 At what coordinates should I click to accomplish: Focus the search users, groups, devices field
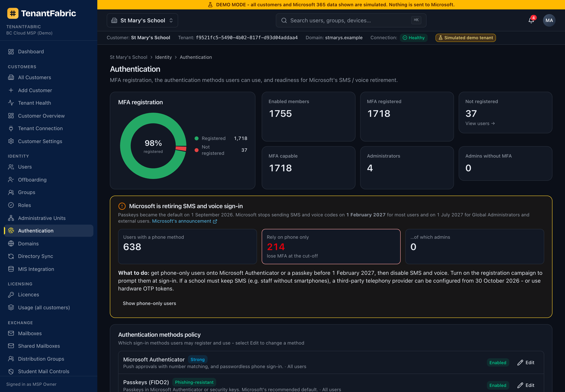point(351,20)
